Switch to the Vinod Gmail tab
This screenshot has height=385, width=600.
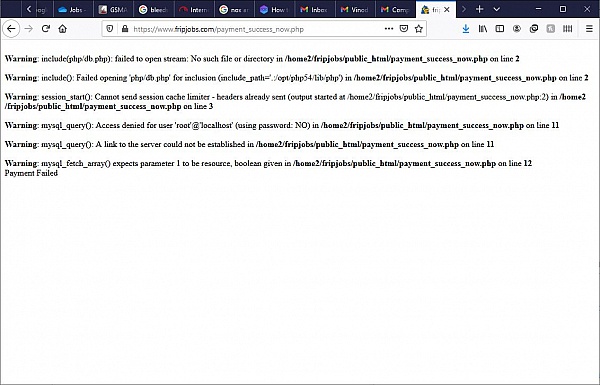pos(355,10)
